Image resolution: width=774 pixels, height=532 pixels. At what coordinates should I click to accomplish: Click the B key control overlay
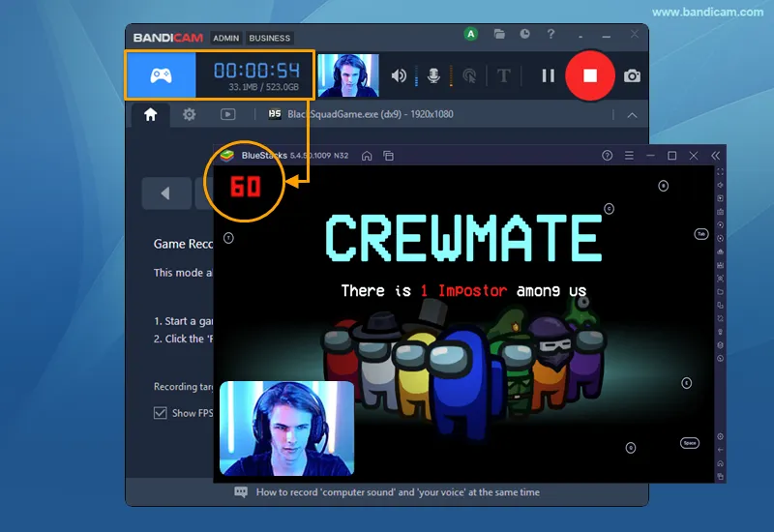click(664, 186)
